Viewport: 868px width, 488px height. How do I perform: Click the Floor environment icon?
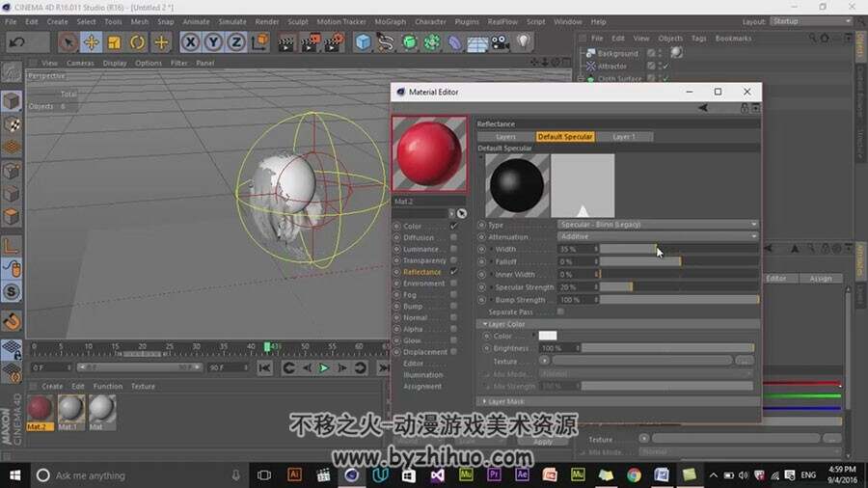tap(477, 43)
